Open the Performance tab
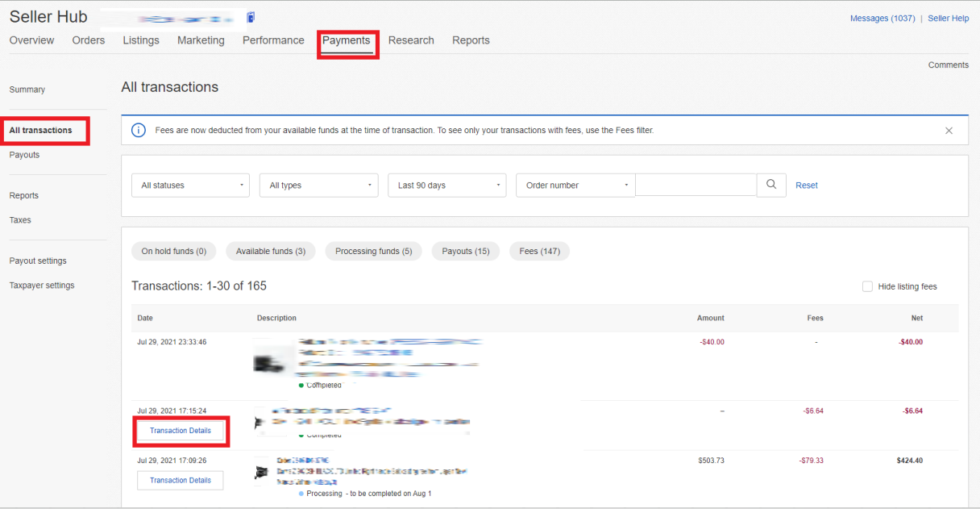The image size is (980, 509). [x=273, y=40]
